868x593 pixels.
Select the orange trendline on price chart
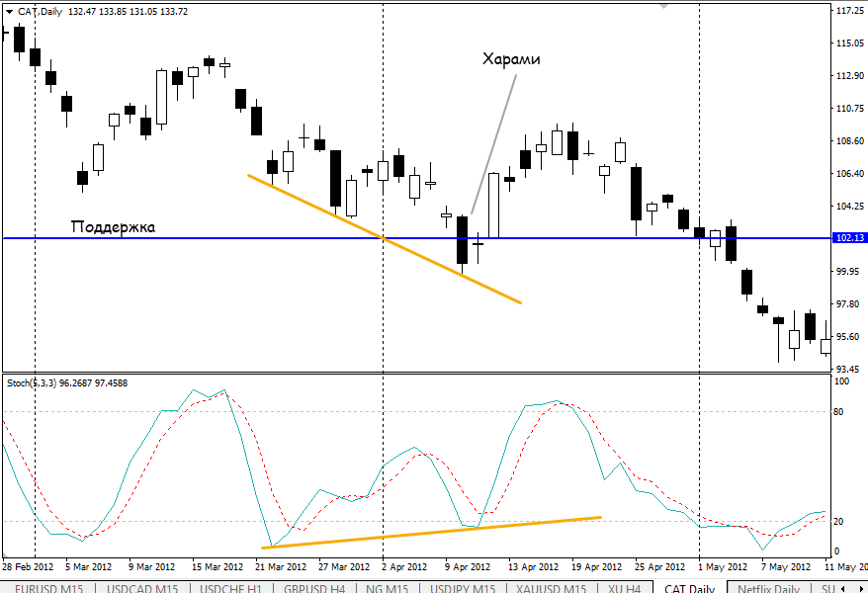[383, 238]
